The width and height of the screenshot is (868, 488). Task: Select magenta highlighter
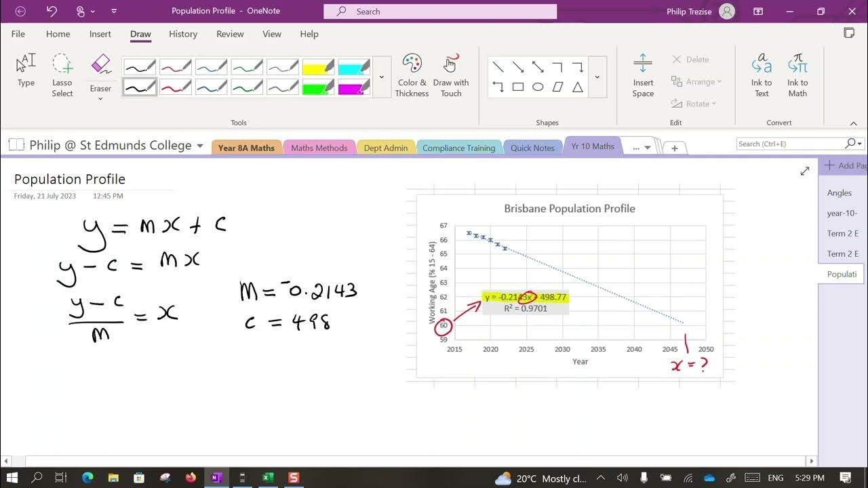click(x=355, y=87)
